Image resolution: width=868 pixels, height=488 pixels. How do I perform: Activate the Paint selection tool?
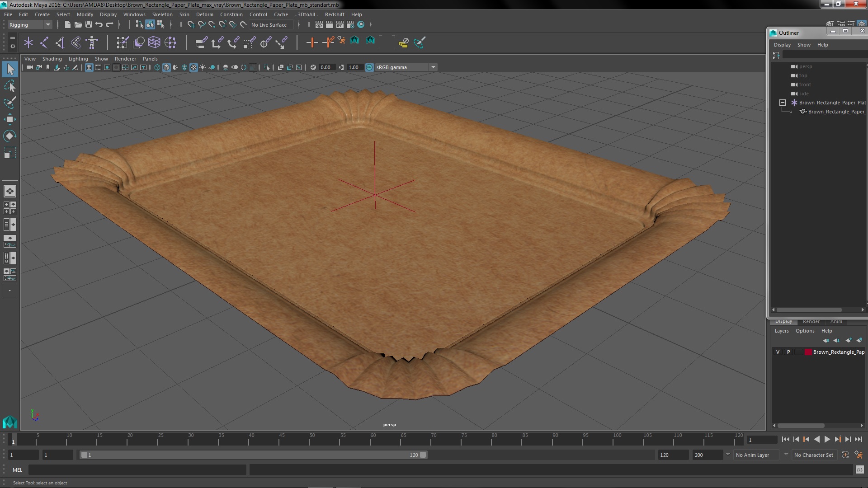coord(10,103)
